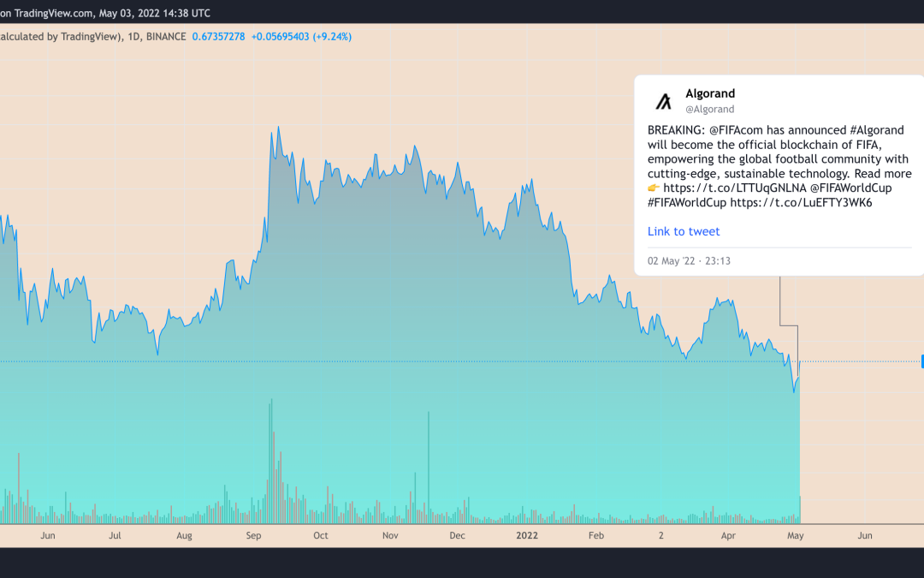Click the '1D, BINANCE' interval label

point(157,37)
